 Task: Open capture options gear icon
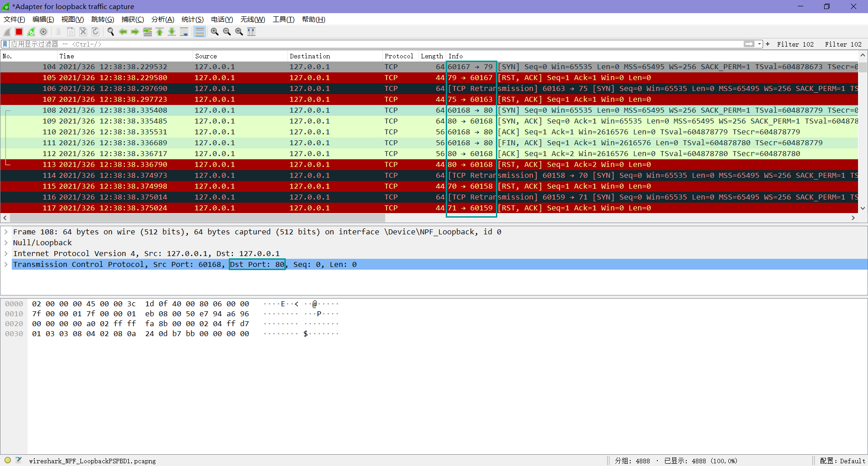click(43, 32)
